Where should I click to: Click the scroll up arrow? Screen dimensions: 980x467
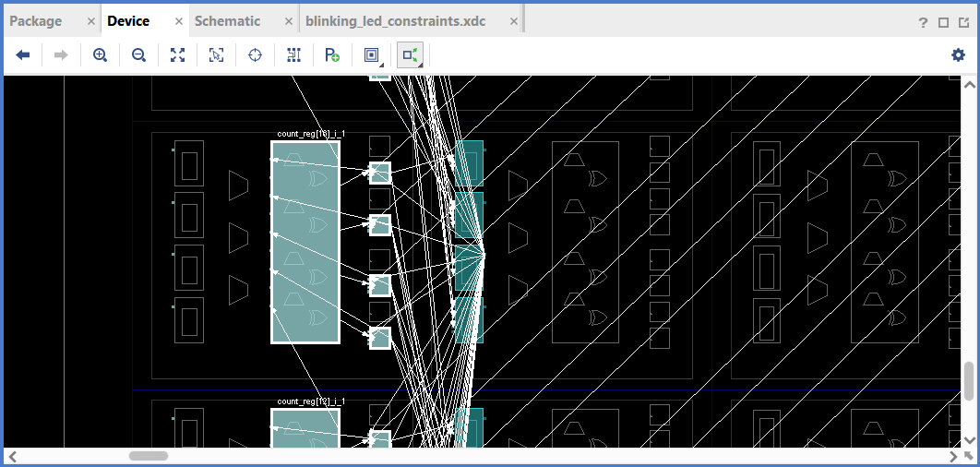point(969,84)
